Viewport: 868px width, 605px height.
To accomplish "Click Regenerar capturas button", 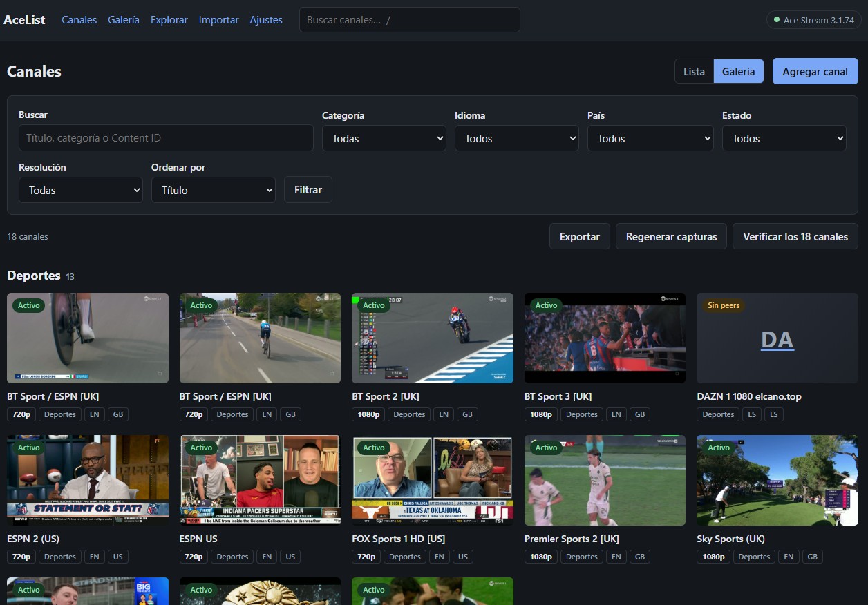I will click(672, 236).
